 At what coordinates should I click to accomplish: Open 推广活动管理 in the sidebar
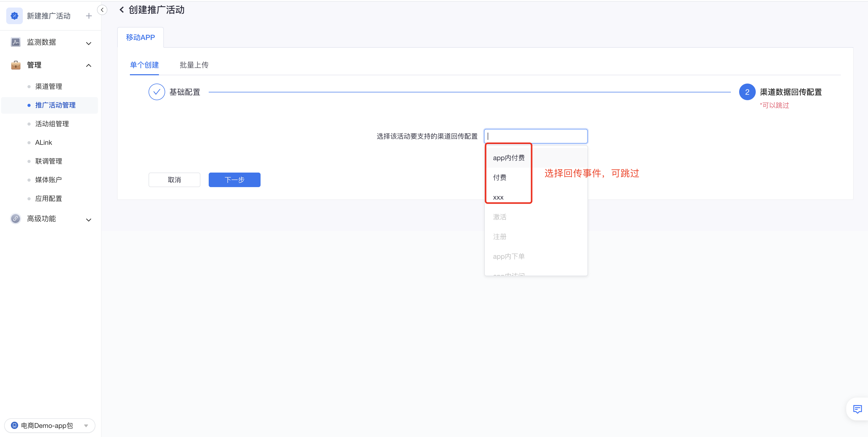point(50,105)
